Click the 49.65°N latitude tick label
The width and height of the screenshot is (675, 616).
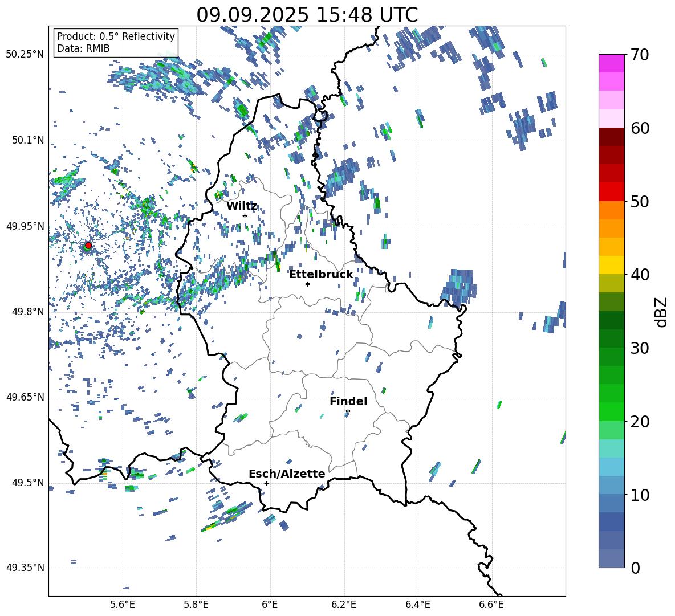pyautogui.click(x=25, y=397)
